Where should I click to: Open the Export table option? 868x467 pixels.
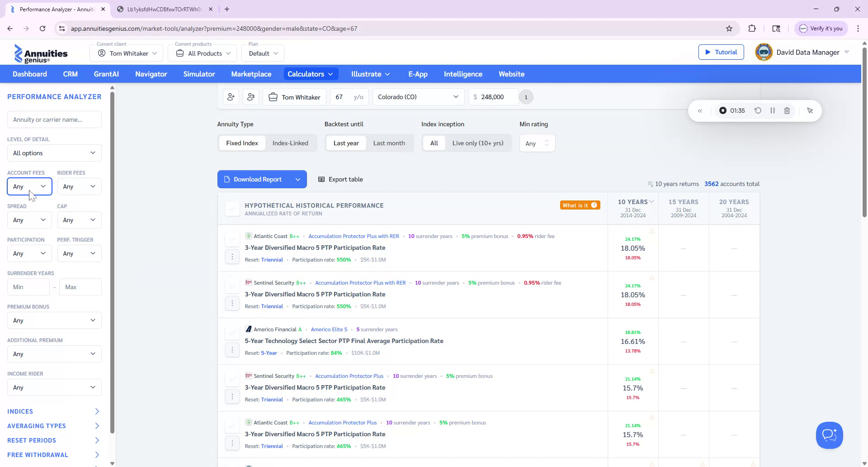click(x=340, y=179)
